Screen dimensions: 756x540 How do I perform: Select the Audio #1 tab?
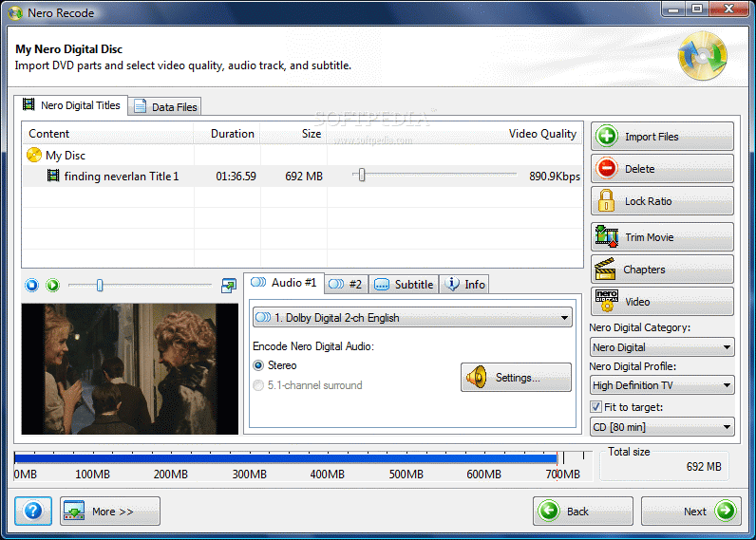click(x=284, y=283)
